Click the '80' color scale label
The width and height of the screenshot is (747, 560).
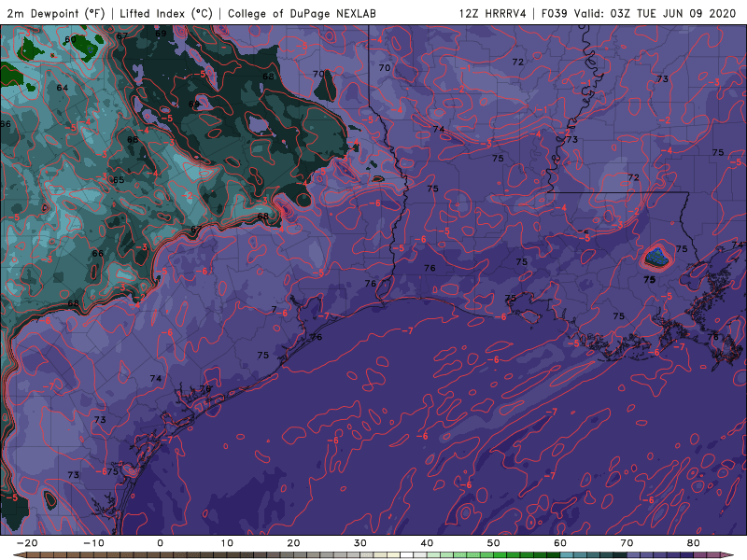click(694, 543)
